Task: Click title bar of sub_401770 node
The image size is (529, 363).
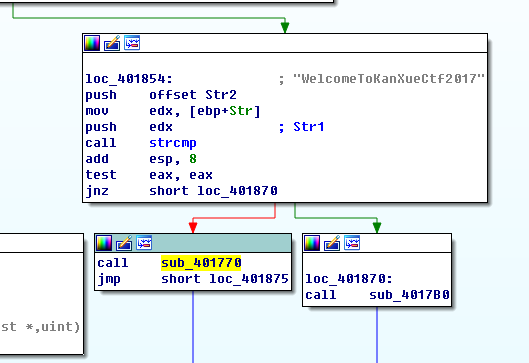Action: [193, 243]
